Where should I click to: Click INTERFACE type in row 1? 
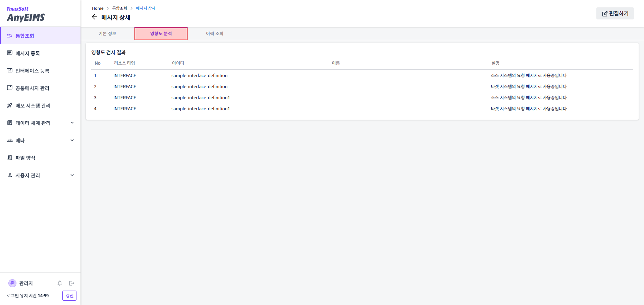[x=125, y=75]
